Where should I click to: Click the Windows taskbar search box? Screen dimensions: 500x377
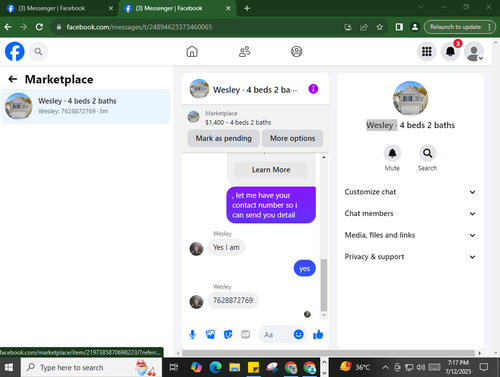tap(91, 367)
